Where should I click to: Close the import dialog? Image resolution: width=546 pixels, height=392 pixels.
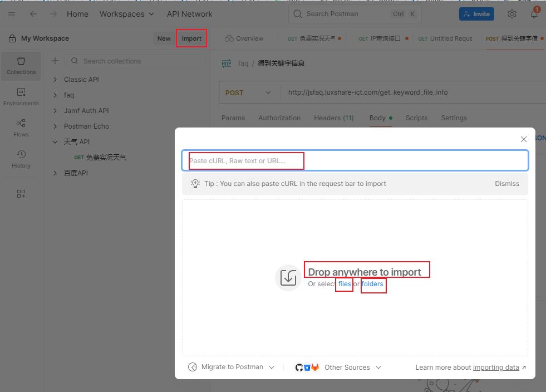[x=523, y=139]
